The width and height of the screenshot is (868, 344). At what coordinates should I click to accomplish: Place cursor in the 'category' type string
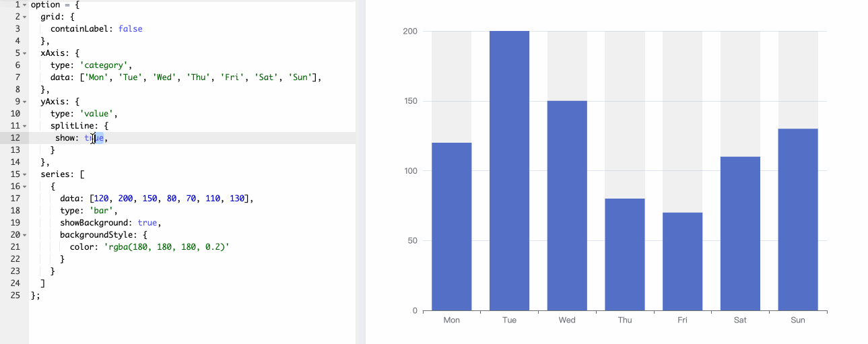106,65
